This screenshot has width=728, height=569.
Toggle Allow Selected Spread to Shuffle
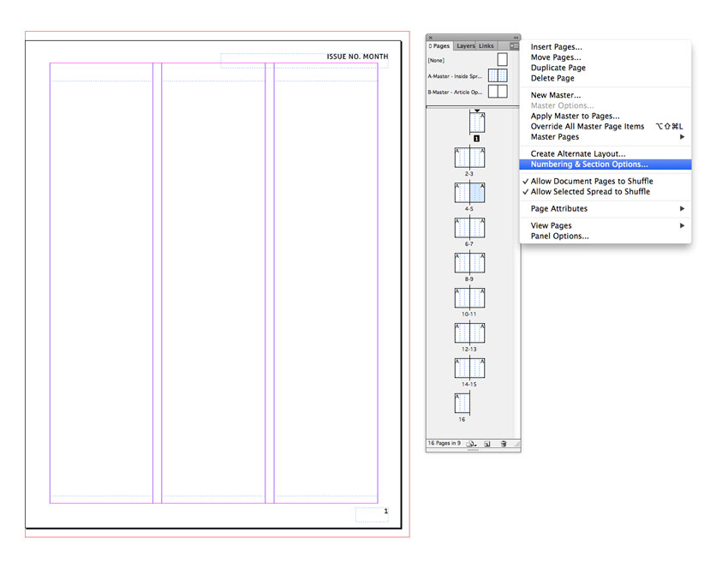click(x=590, y=192)
